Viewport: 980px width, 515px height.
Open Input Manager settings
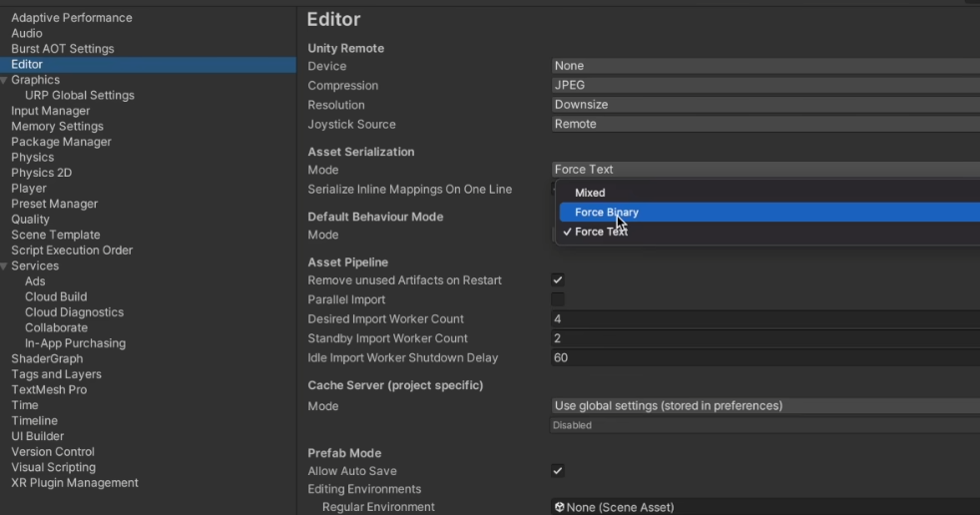pyautogui.click(x=51, y=111)
